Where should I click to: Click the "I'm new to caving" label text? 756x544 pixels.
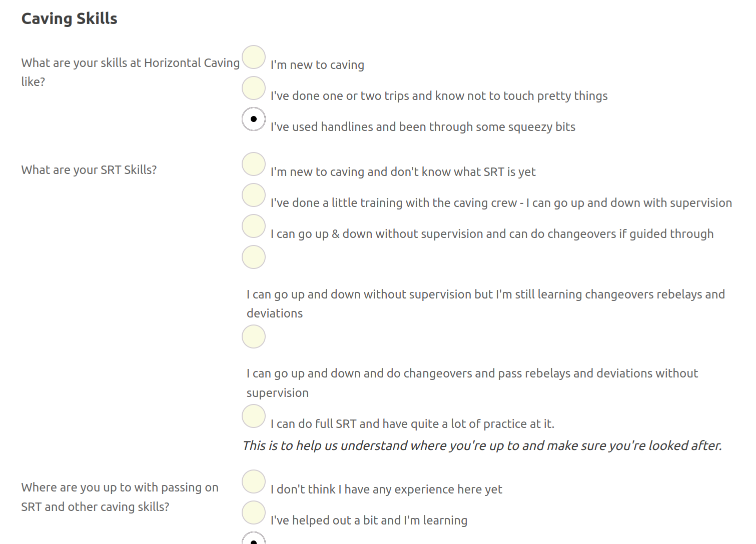click(317, 64)
